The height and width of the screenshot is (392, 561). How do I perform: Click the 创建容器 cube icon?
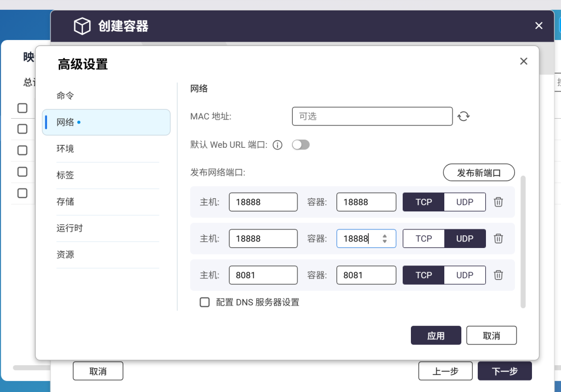click(82, 26)
